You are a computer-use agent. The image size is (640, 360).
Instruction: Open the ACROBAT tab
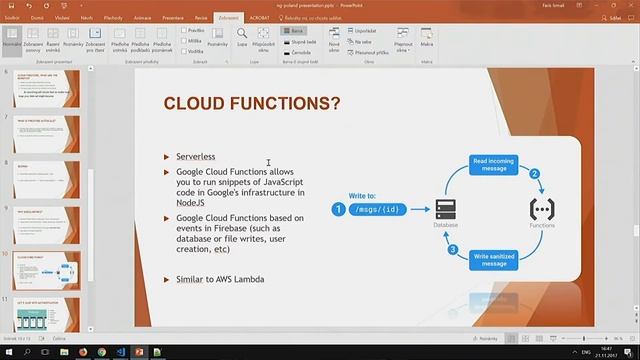[x=259, y=18]
